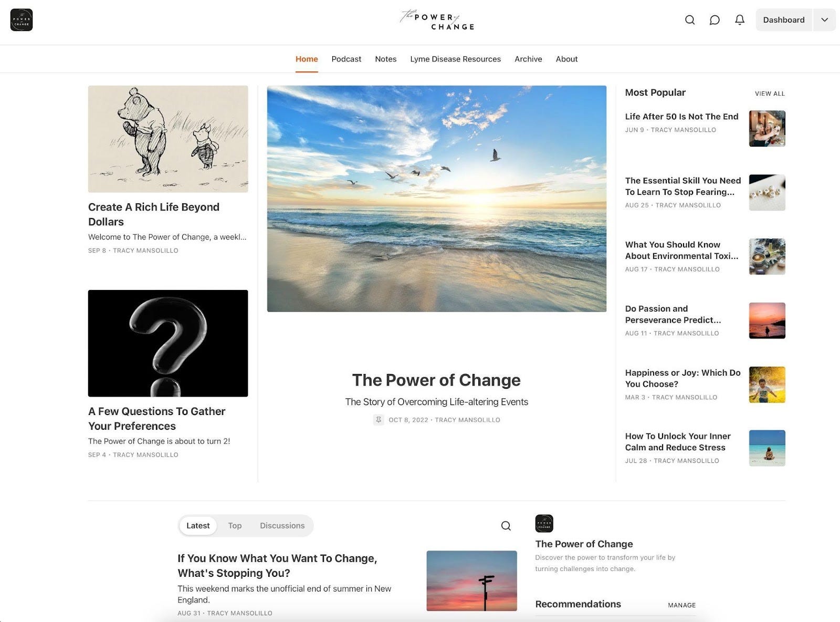Viewport: 840px width, 622px height.
Task: Click the center Power of Change wordmark logo
Action: pyautogui.click(x=437, y=20)
